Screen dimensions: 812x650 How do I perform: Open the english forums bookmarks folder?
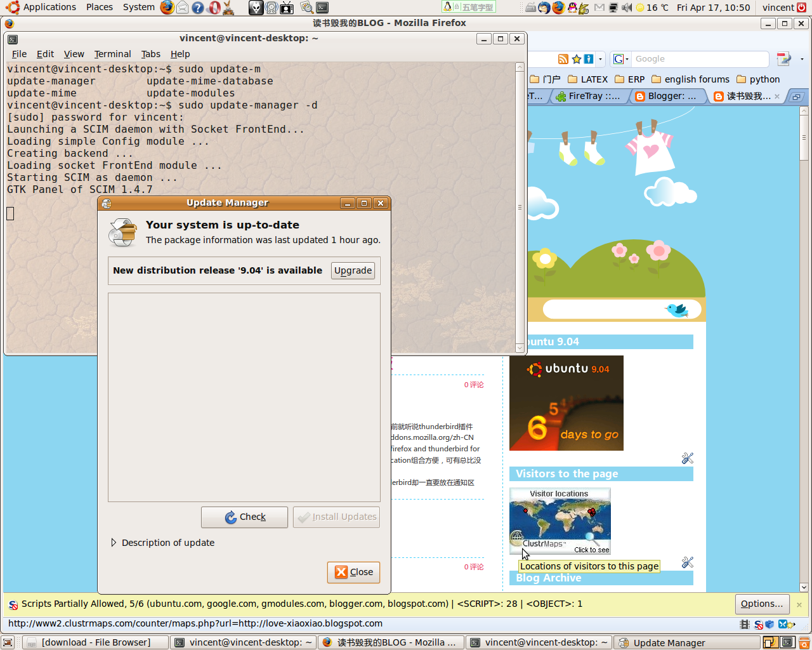pyautogui.click(x=690, y=79)
